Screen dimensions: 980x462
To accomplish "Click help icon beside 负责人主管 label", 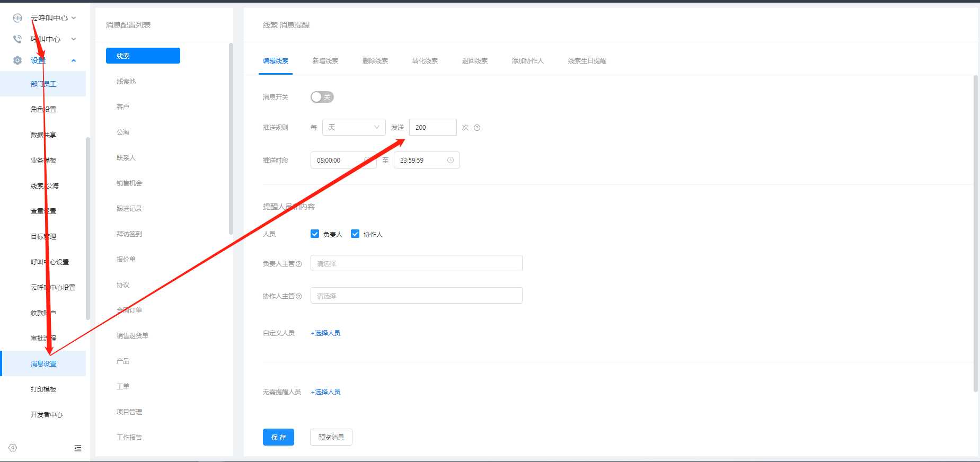I will (299, 264).
